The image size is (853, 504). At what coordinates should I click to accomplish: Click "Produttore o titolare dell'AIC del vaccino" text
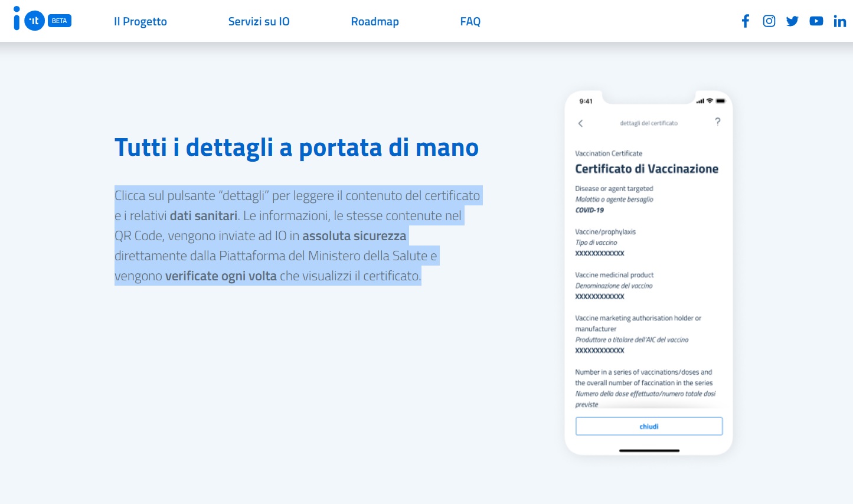point(632,340)
